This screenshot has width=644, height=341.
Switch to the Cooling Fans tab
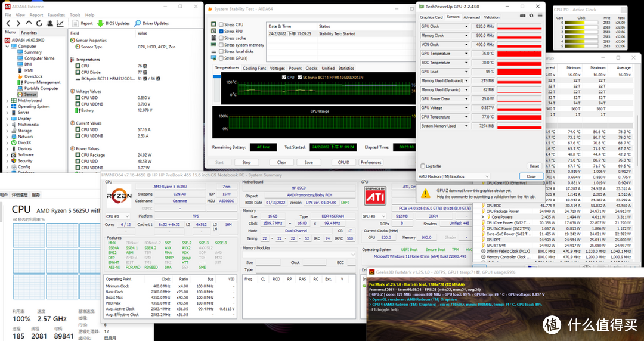tap(254, 68)
